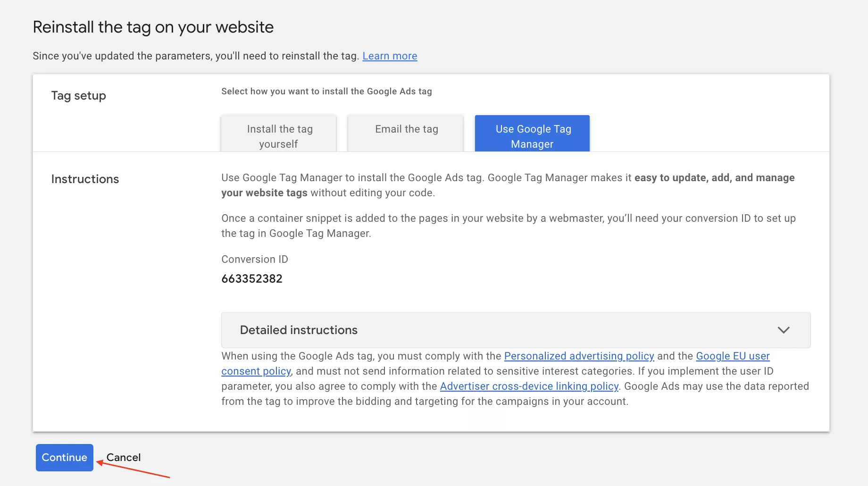Expand the Detailed instructions chevron

point(784,330)
